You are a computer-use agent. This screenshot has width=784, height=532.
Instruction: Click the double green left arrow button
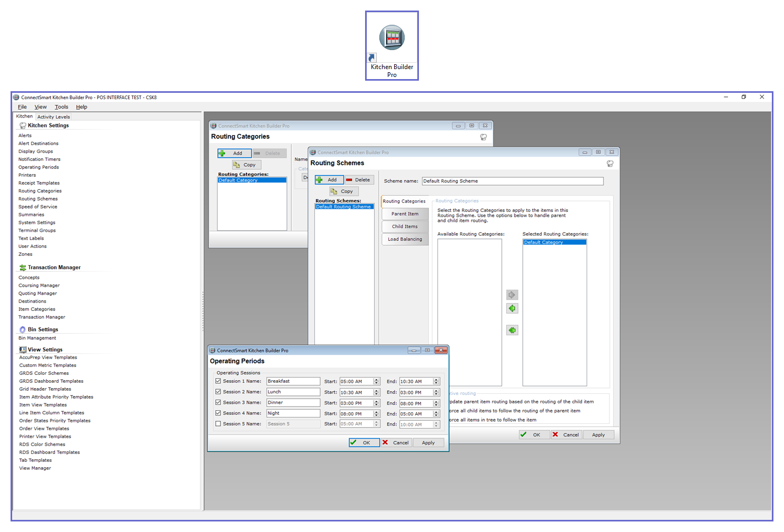click(x=512, y=330)
